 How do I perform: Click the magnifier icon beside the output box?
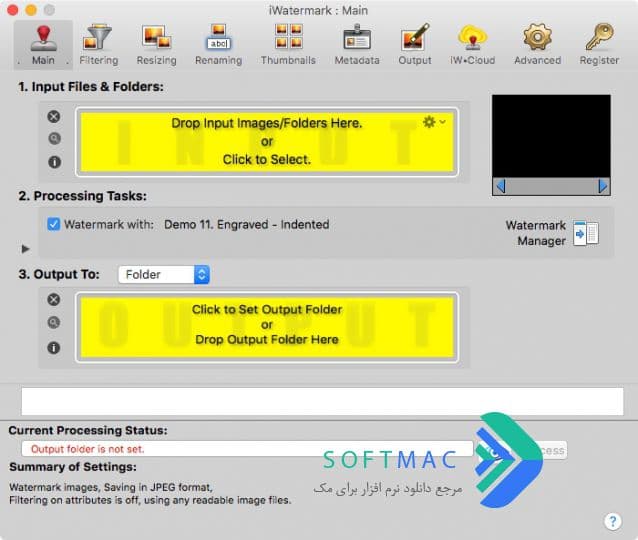[53, 323]
